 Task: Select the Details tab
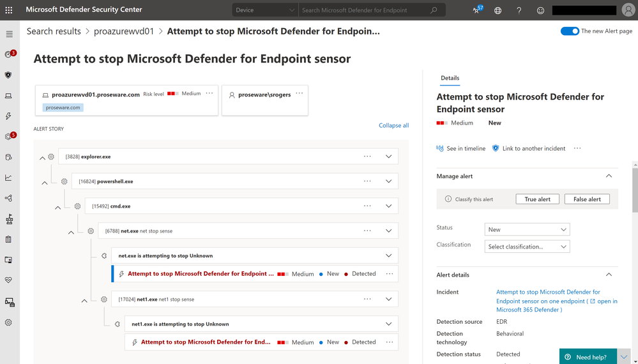pos(450,78)
